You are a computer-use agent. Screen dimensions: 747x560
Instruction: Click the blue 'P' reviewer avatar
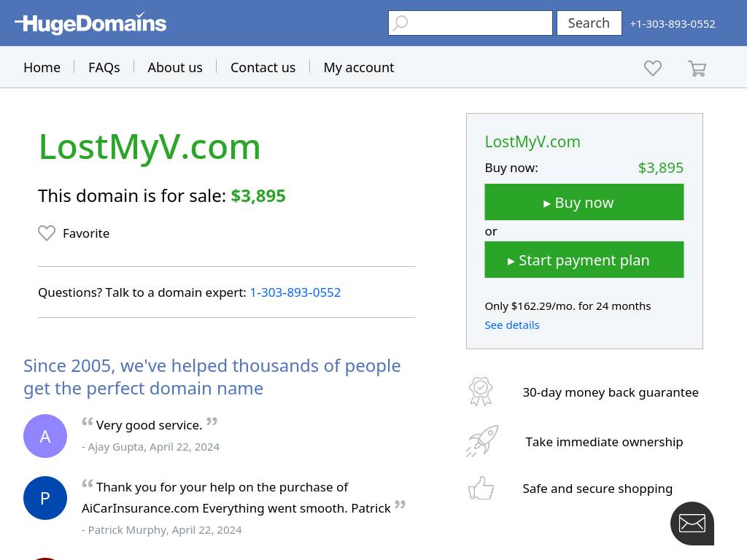(45, 498)
